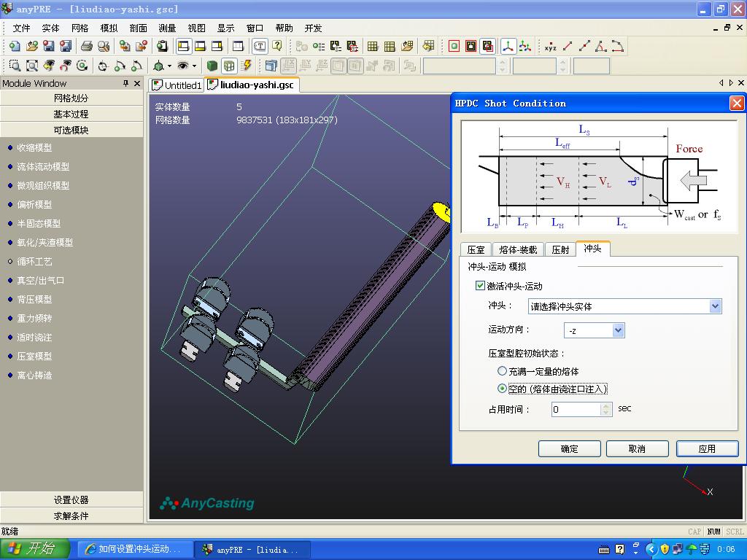Screen dimensions: 747x560
Task: Switch to the 如何设置冲头运动 taskbar window
Action: (x=133, y=549)
